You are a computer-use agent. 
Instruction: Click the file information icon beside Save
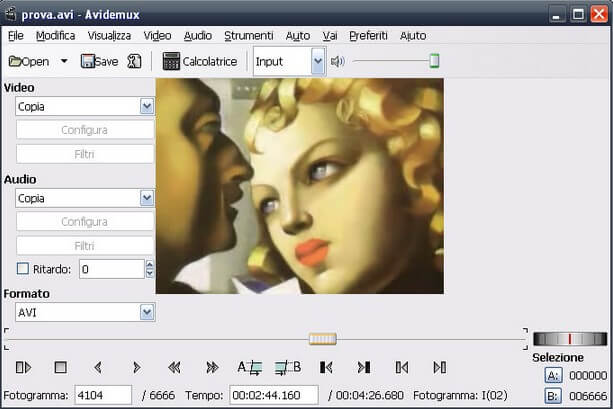[134, 61]
